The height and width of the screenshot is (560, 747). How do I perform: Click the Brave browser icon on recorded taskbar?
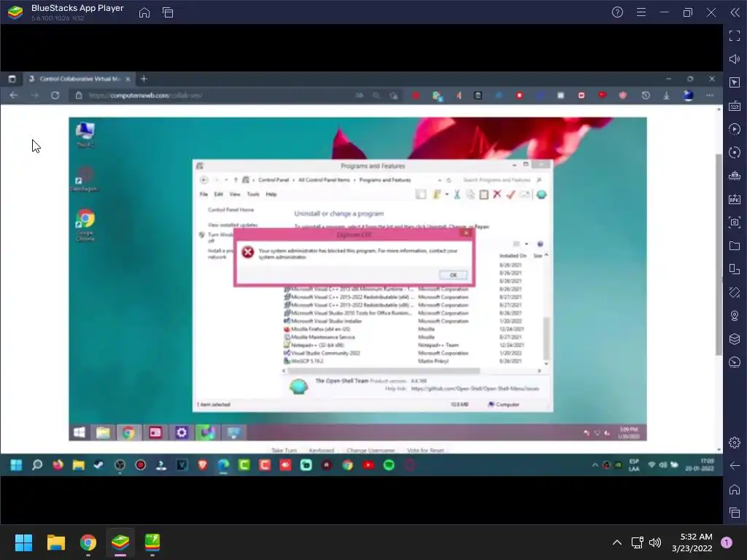203,465
